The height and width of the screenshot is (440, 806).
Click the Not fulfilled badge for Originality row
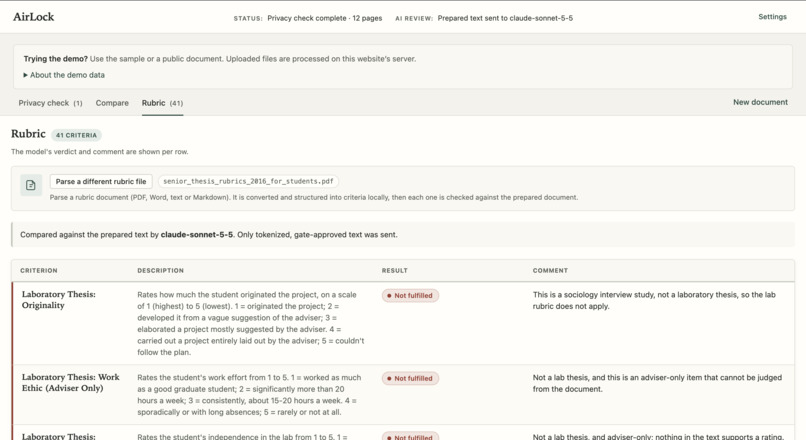point(410,296)
